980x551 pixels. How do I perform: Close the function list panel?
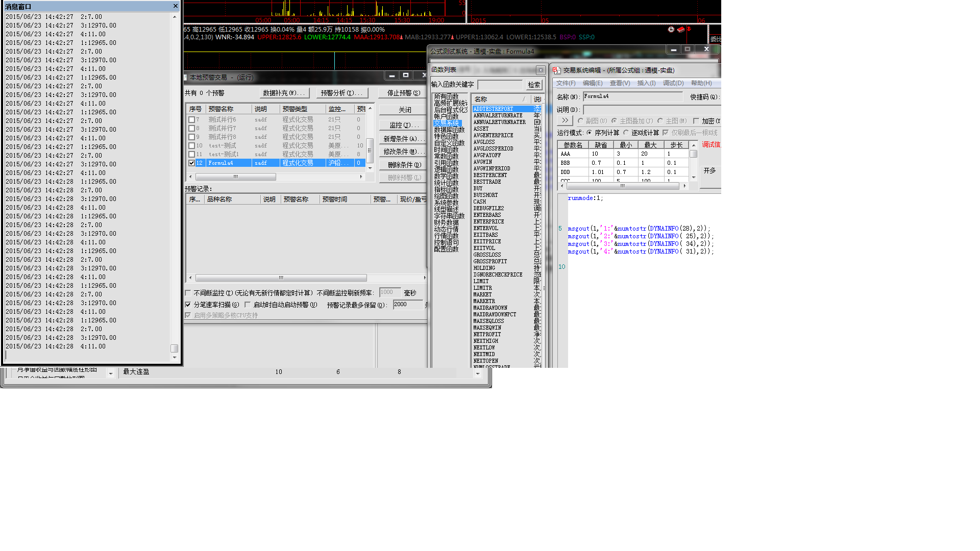(540, 70)
